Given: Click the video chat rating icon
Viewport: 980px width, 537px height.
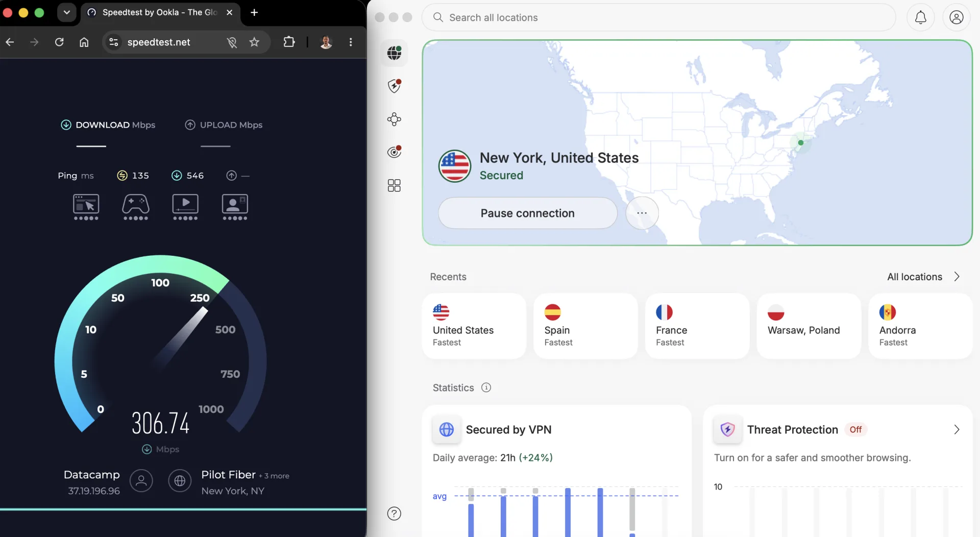Looking at the screenshot, I should point(235,207).
